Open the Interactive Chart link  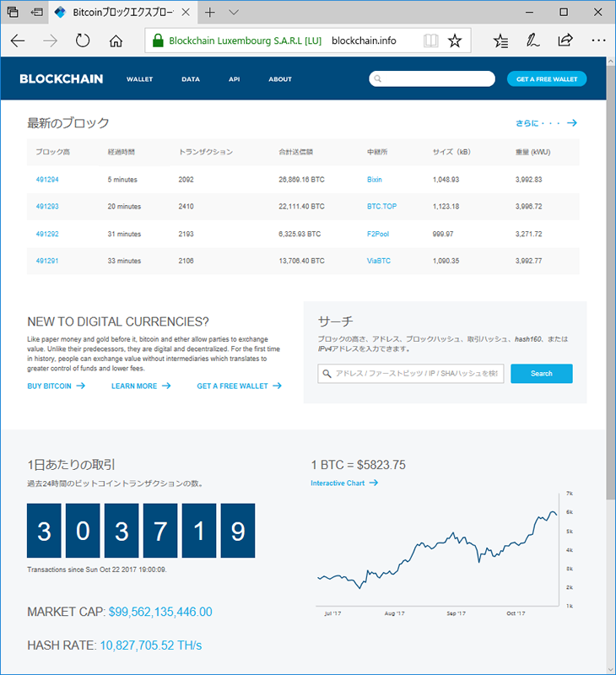tap(344, 483)
